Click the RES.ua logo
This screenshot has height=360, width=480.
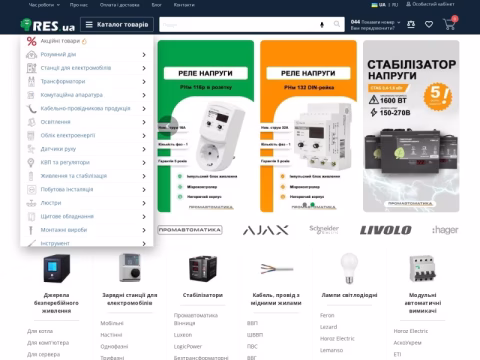click(x=48, y=25)
